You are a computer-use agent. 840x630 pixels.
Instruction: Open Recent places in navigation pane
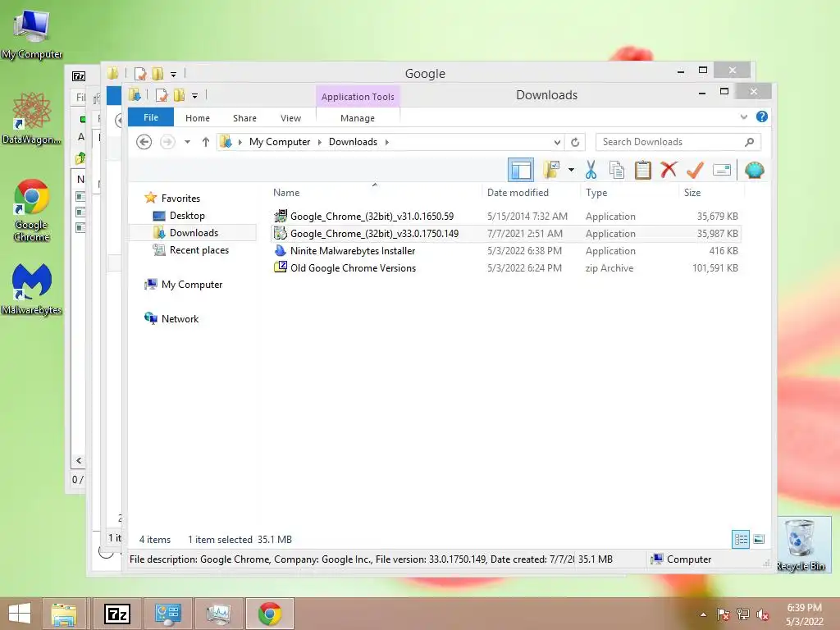(x=199, y=250)
